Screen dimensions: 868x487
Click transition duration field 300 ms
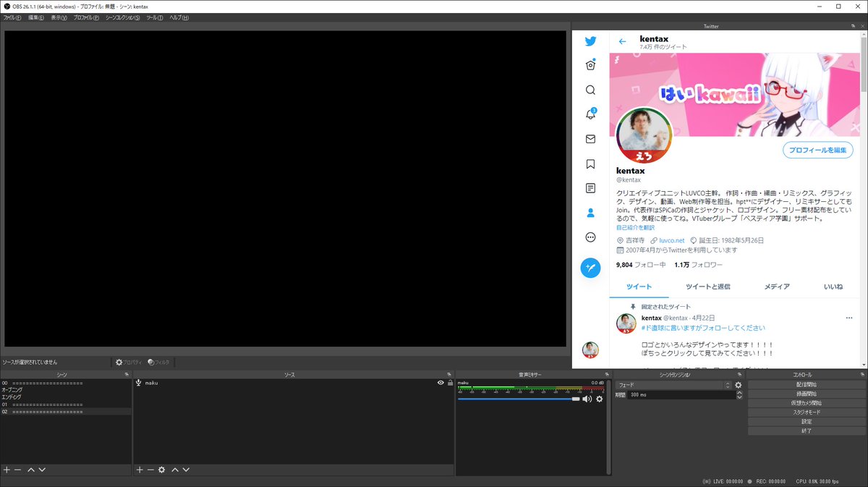click(680, 395)
